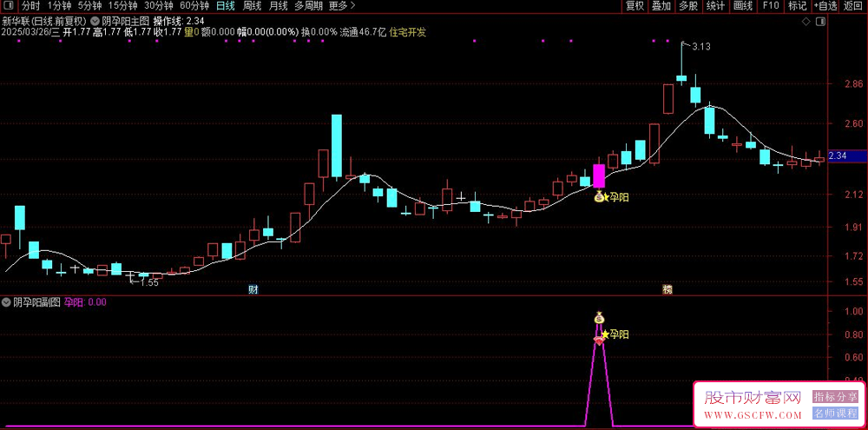Switch to 1分钟 chart period

coord(59,6)
